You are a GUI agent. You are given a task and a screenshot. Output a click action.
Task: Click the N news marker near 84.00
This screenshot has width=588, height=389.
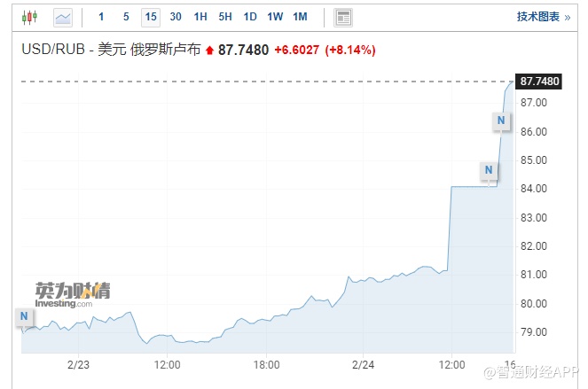pyautogui.click(x=489, y=170)
